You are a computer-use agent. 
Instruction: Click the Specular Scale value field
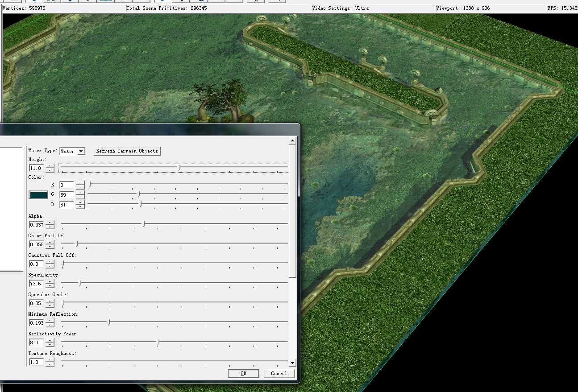[36, 303]
